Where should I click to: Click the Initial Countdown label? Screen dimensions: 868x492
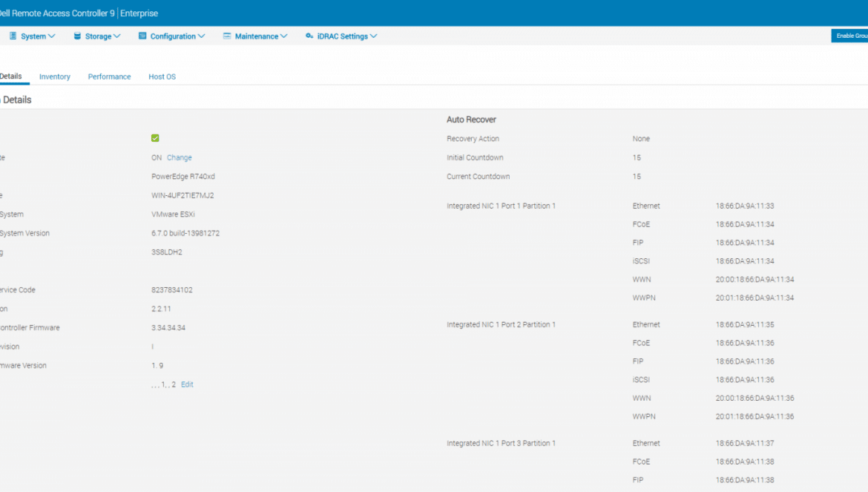pyautogui.click(x=475, y=158)
